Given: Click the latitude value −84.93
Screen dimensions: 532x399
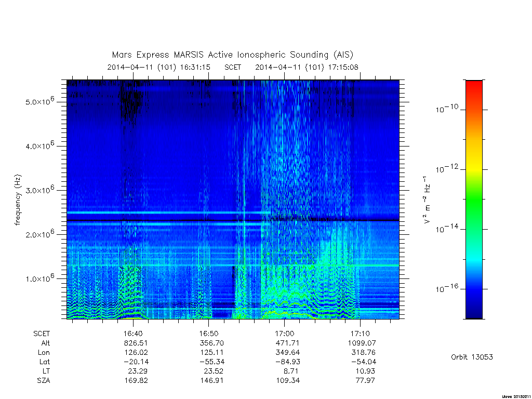Looking at the screenshot, I should tap(287, 362).
